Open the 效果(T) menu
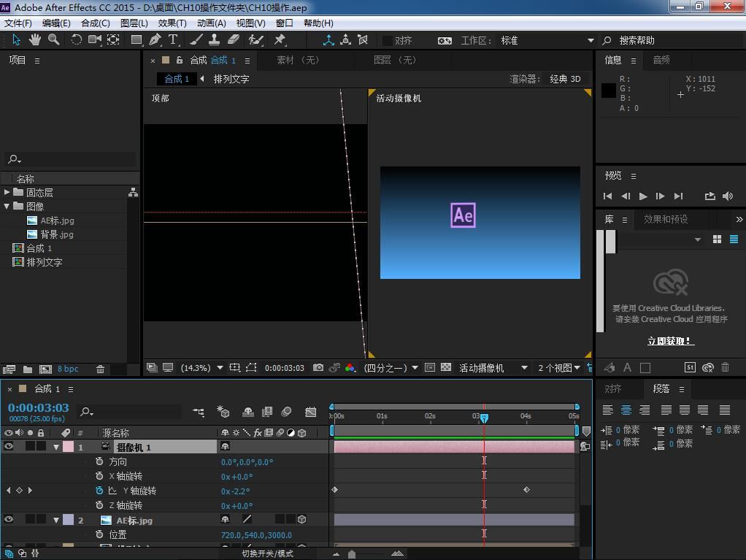 point(172,23)
